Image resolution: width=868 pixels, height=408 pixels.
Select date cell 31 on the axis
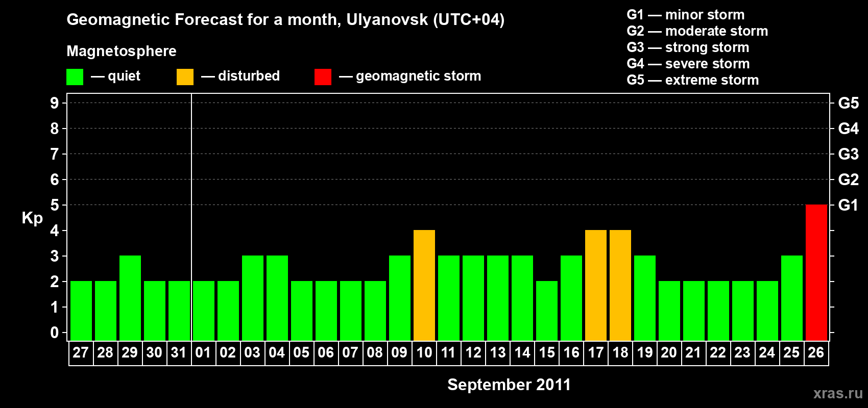179,353
